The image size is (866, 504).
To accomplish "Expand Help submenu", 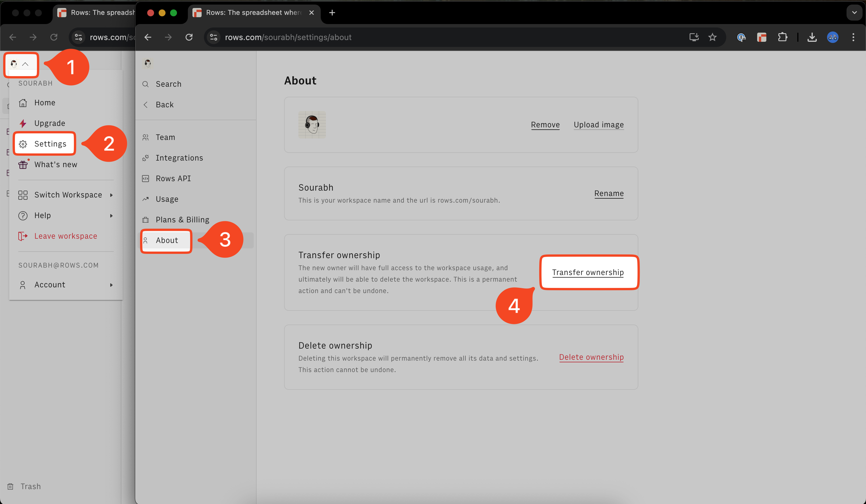I will tap(66, 216).
